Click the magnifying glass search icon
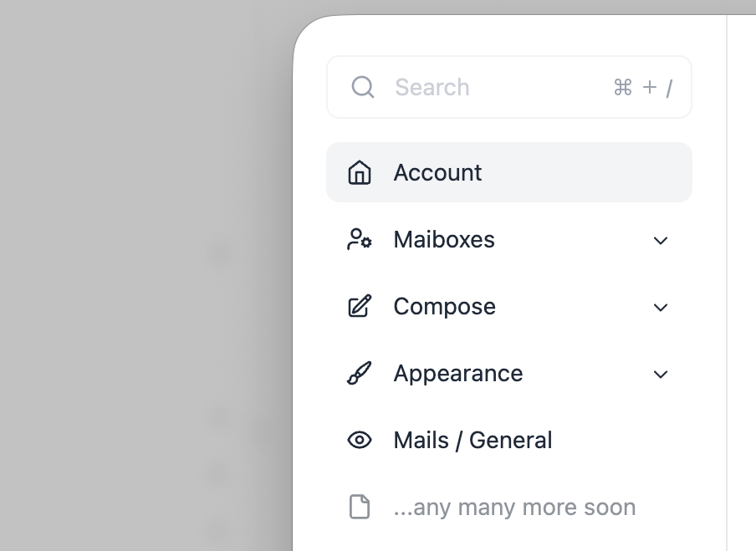756x551 pixels. [363, 88]
